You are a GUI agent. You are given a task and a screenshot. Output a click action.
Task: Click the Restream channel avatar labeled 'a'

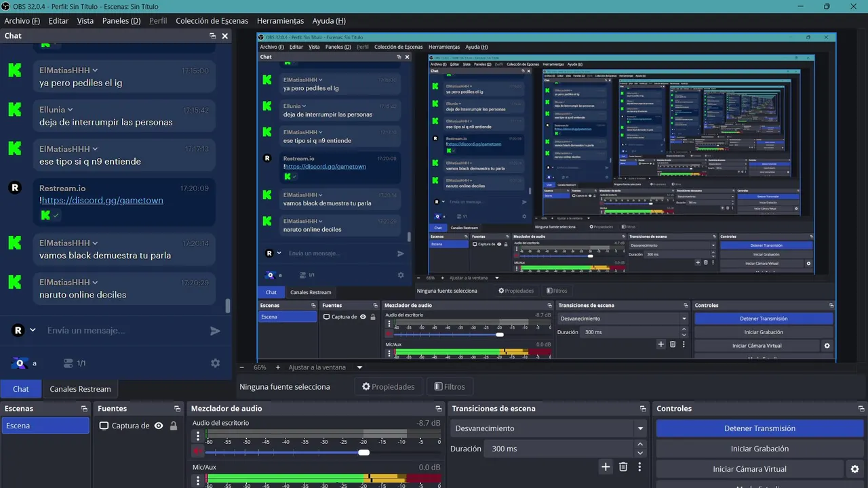[20, 363]
